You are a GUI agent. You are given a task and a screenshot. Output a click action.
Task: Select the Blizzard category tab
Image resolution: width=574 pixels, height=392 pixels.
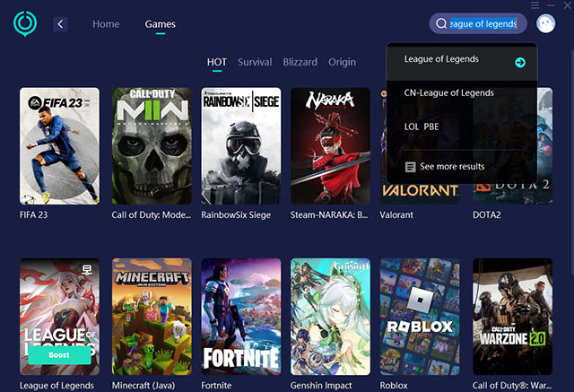[300, 62]
